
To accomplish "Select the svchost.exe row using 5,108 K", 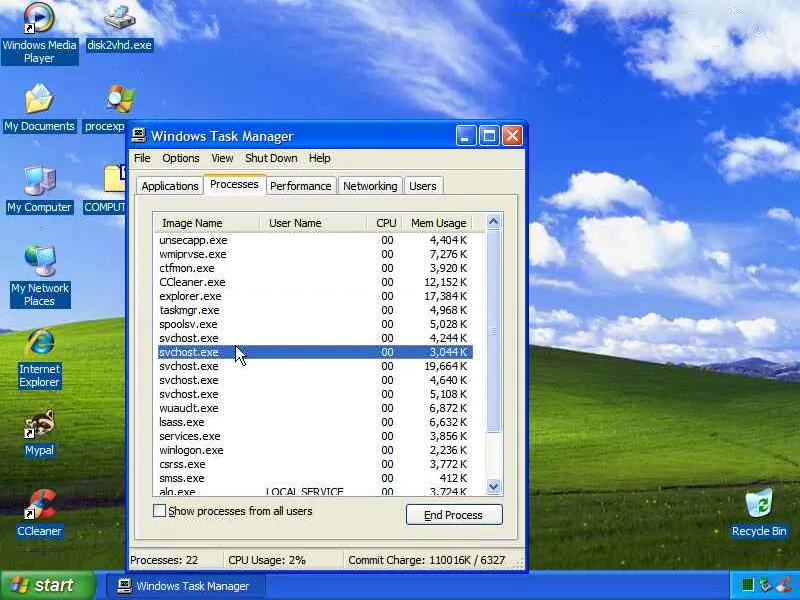I will 315,394.
